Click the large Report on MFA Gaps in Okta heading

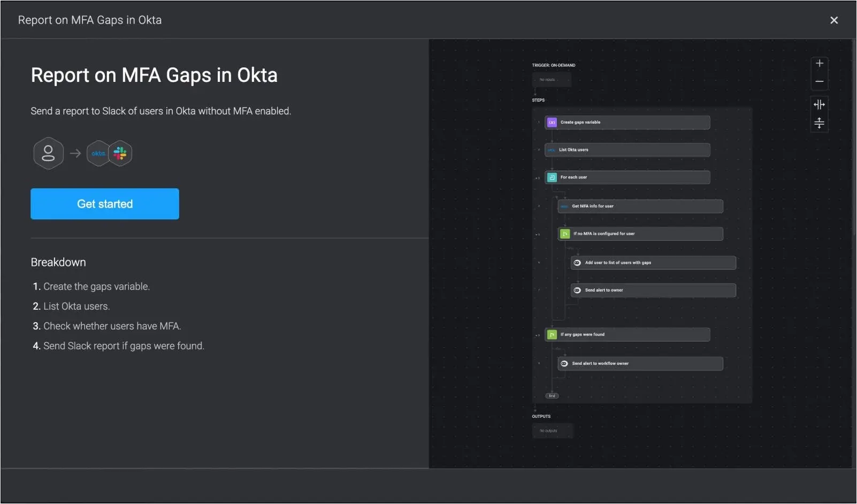tap(154, 75)
